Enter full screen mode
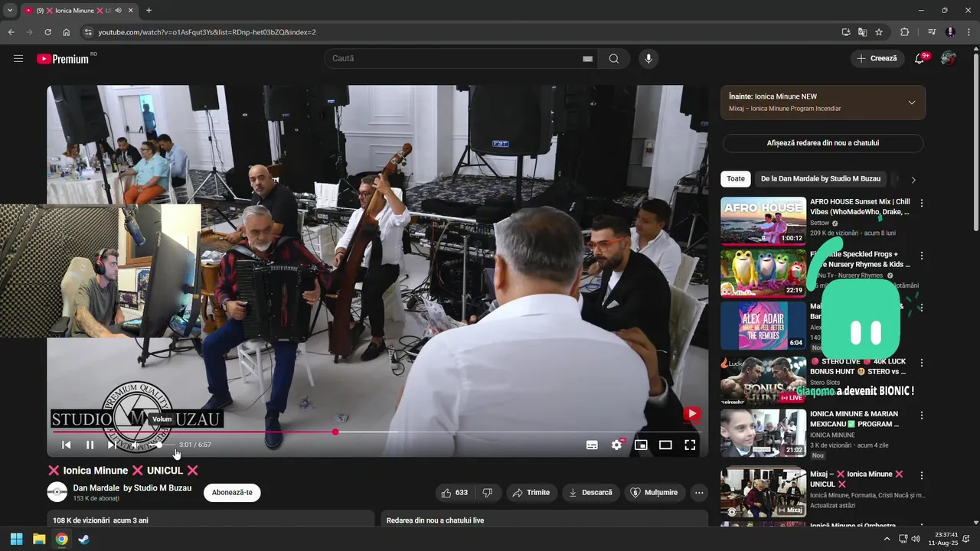980x551 pixels. pos(690,445)
